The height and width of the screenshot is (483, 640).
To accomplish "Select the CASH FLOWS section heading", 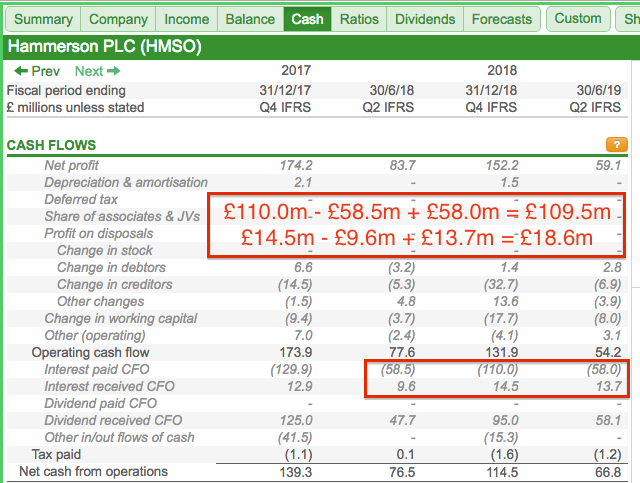I will [x=51, y=145].
